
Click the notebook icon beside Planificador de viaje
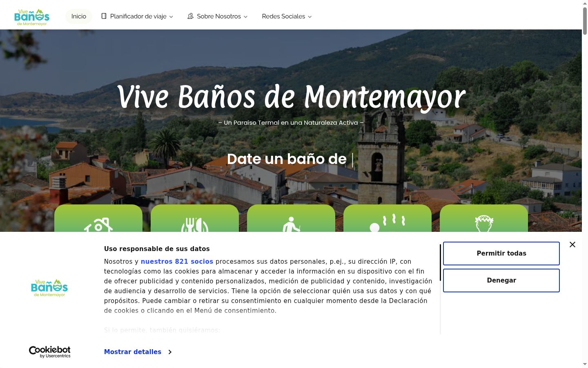tap(104, 16)
